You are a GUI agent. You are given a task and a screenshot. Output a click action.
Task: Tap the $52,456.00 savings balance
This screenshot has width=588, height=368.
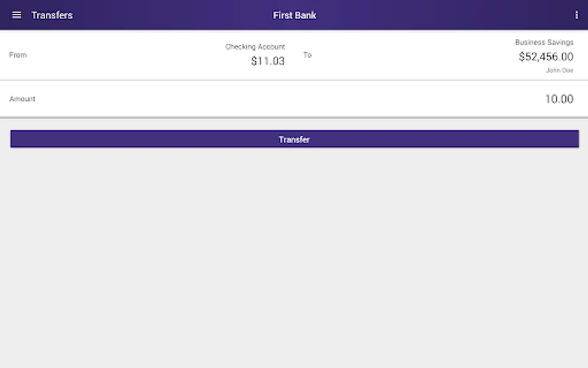[x=546, y=57]
